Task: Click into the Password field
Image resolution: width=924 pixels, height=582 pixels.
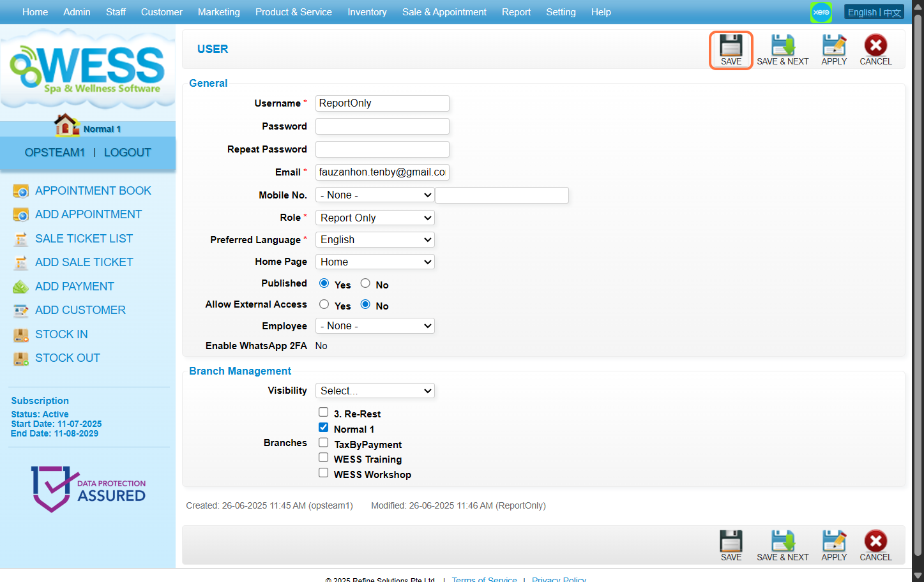Action: pyautogui.click(x=382, y=126)
